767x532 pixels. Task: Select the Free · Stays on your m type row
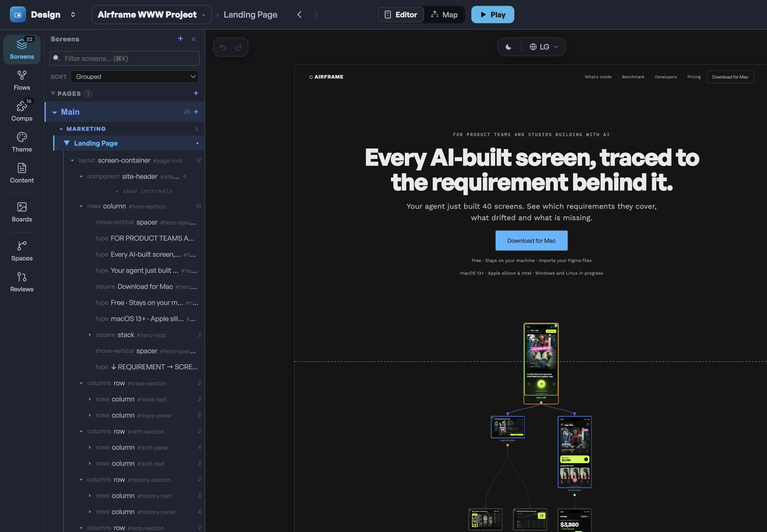[x=147, y=303]
